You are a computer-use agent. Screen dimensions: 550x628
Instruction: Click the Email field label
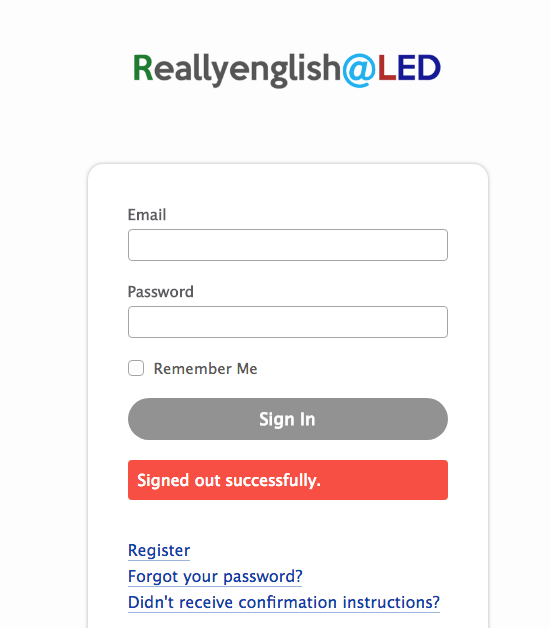147,215
